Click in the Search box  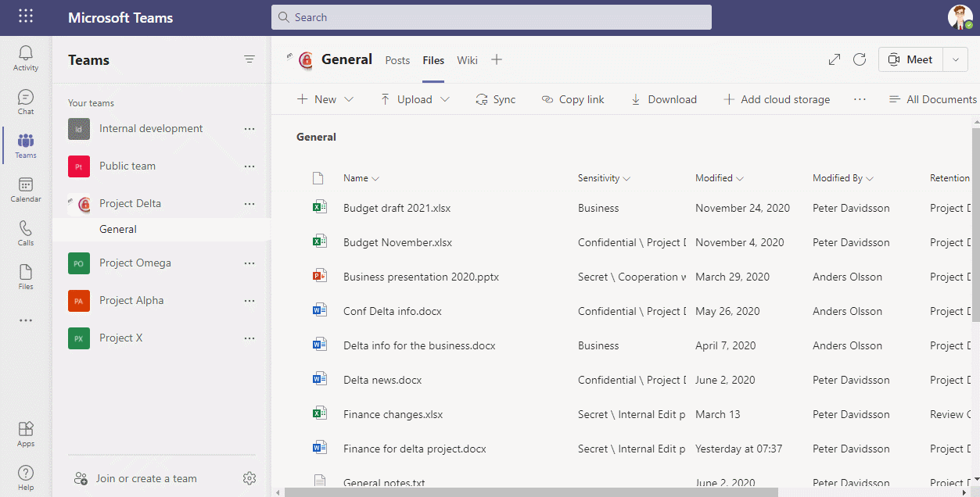click(x=491, y=17)
